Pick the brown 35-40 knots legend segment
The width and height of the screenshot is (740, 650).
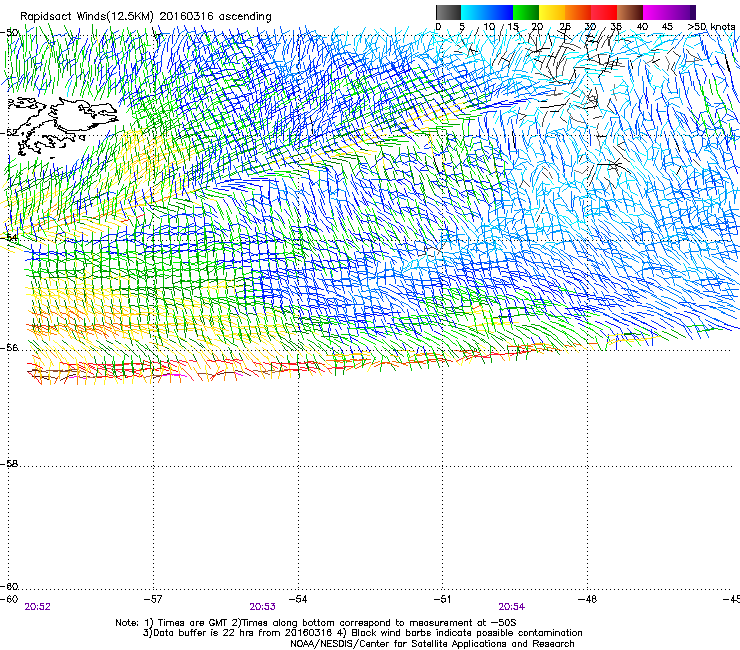point(630,12)
